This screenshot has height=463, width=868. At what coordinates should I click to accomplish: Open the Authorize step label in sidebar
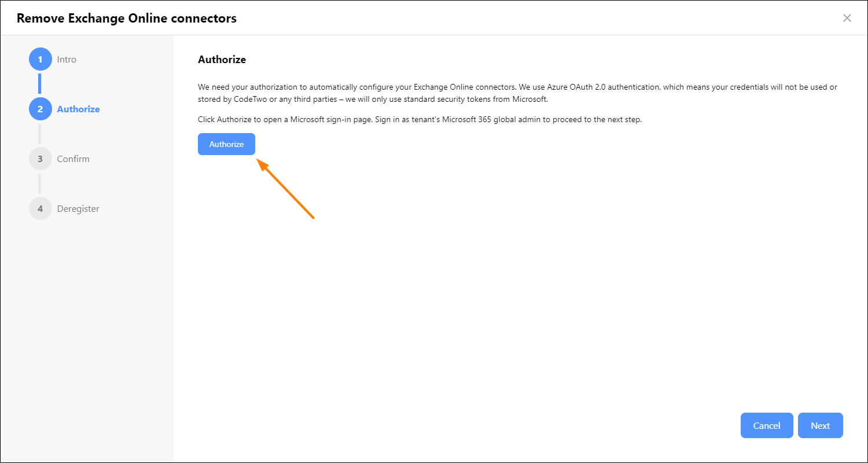pos(78,109)
